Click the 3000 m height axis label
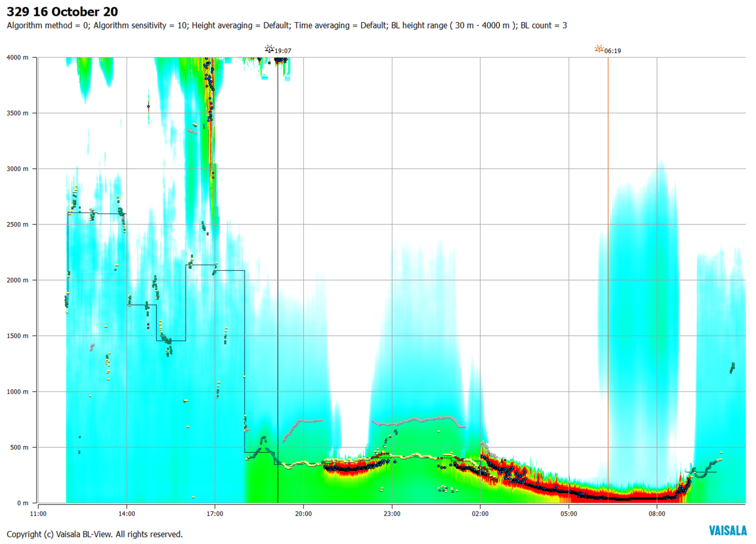The width and height of the screenshot is (756, 544). click(x=17, y=169)
